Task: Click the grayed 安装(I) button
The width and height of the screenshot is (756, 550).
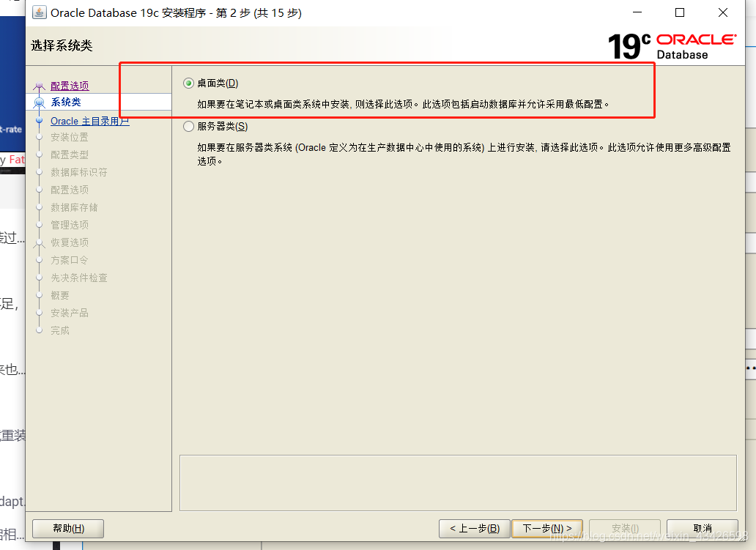Action: point(625,528)
